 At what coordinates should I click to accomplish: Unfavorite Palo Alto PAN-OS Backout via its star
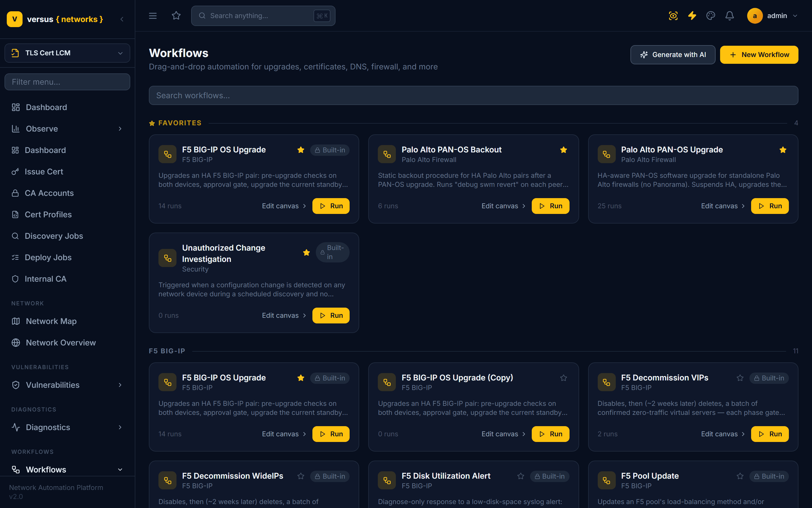tap(563, 150)
